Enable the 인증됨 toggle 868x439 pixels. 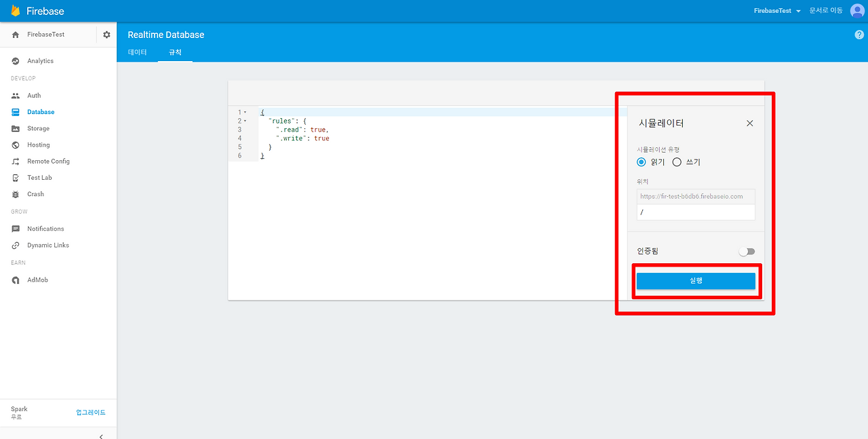click(x=747, y=251)
